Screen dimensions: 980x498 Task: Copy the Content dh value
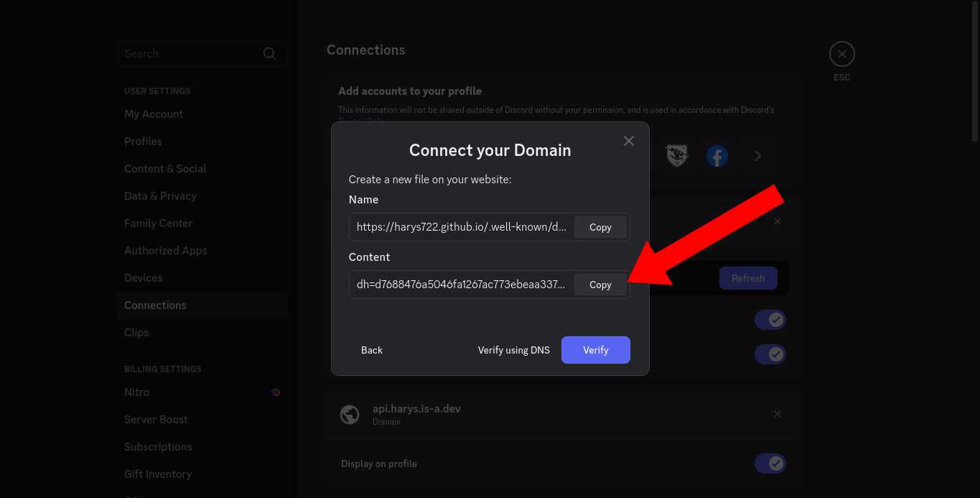600,285
